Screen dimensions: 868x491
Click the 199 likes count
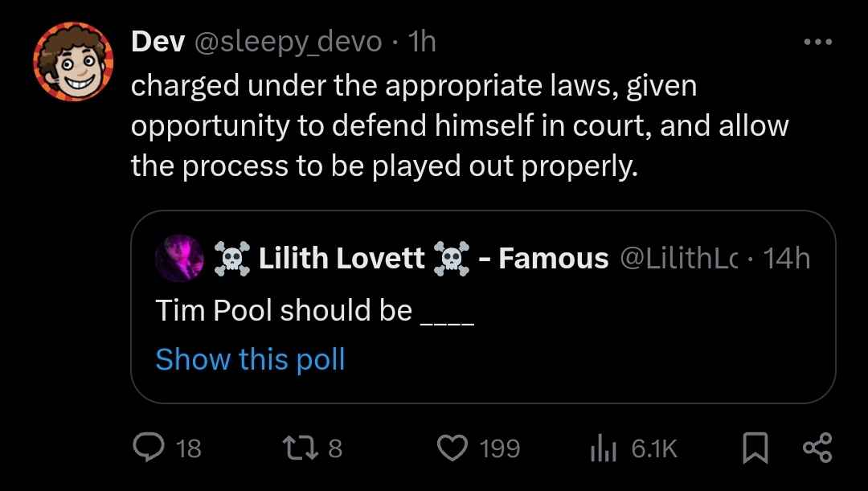(x=500, y=448)
